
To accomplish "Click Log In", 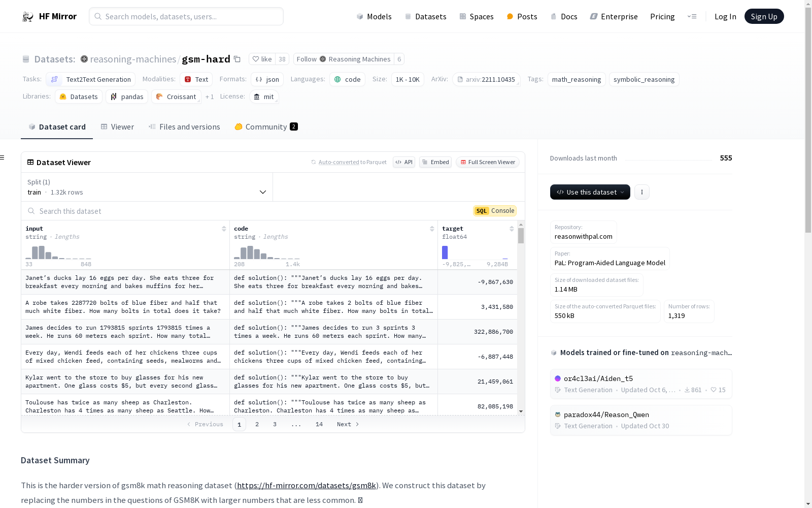I will click(725, 17).
